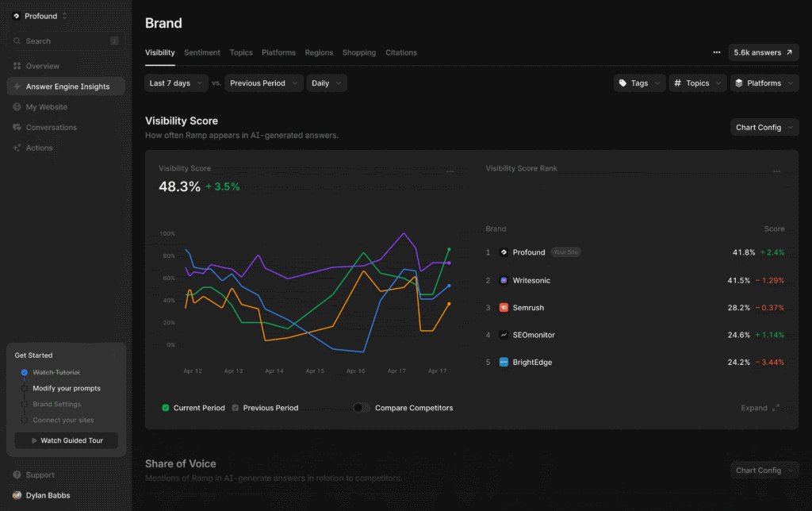Open the Platforms filter dropdown

coord(764,83)
